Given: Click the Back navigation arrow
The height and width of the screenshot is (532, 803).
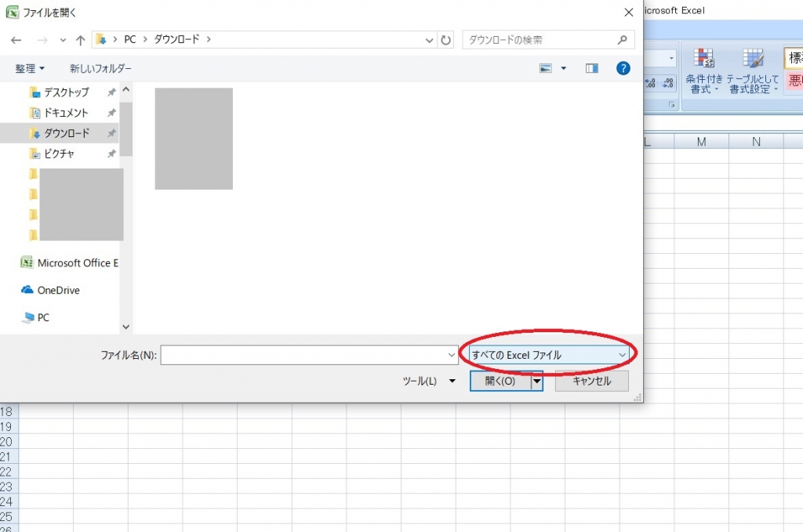Looking at the screenshot, I should pos(16,39).
